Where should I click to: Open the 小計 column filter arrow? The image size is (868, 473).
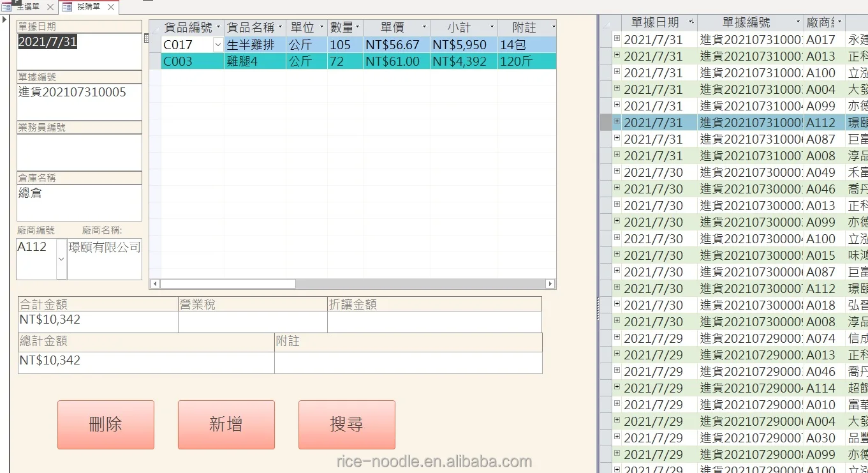[491, 27]
